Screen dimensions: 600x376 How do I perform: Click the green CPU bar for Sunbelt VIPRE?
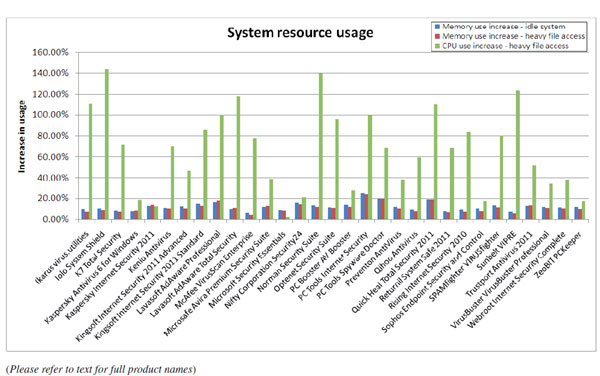tap(518, 155)
